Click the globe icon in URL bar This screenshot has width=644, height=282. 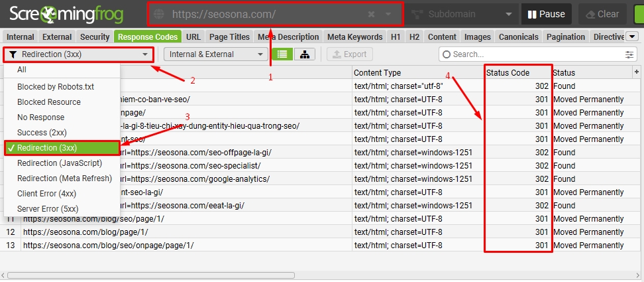pos(158,15)
